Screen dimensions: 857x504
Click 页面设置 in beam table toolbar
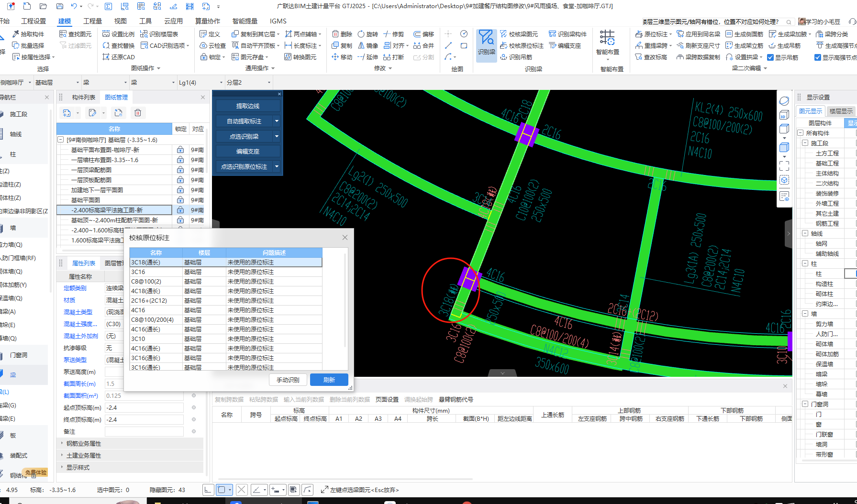(387, 399)
